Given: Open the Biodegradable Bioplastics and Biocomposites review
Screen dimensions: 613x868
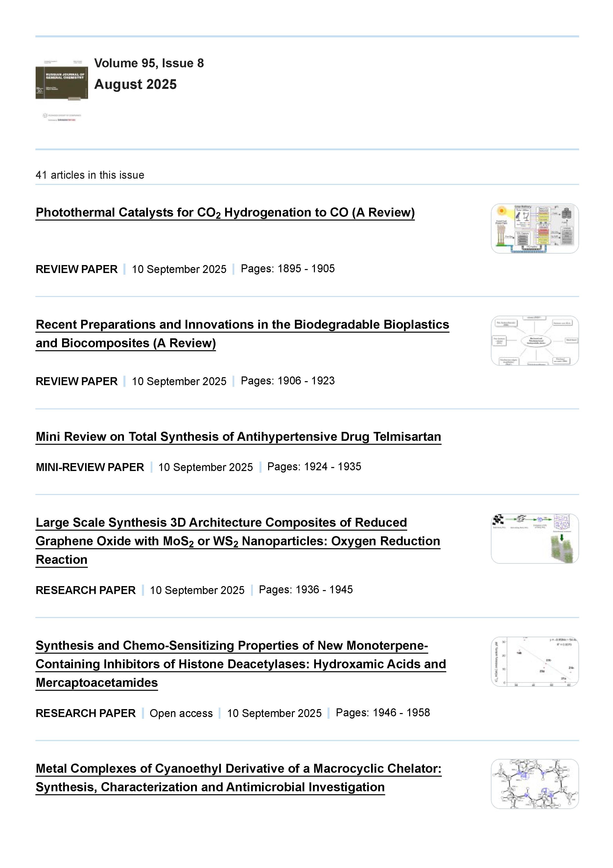Looking at the screenshot, I should [242, 325].
